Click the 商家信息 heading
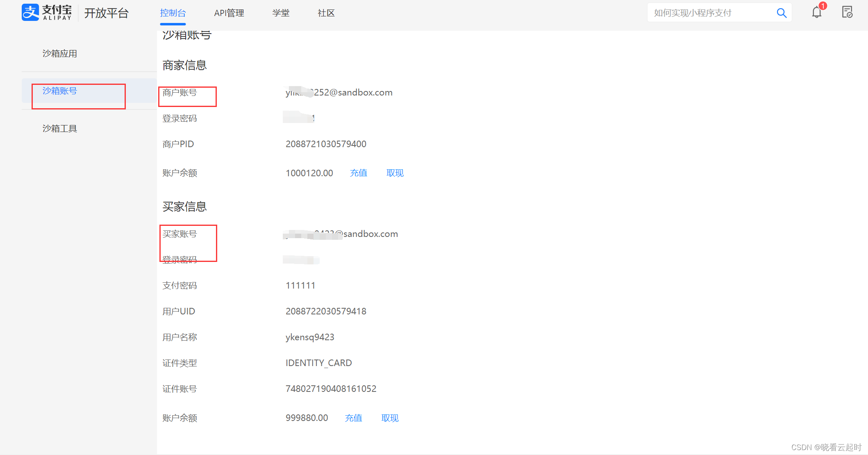 pyautogui.click(x=184, y=65)
